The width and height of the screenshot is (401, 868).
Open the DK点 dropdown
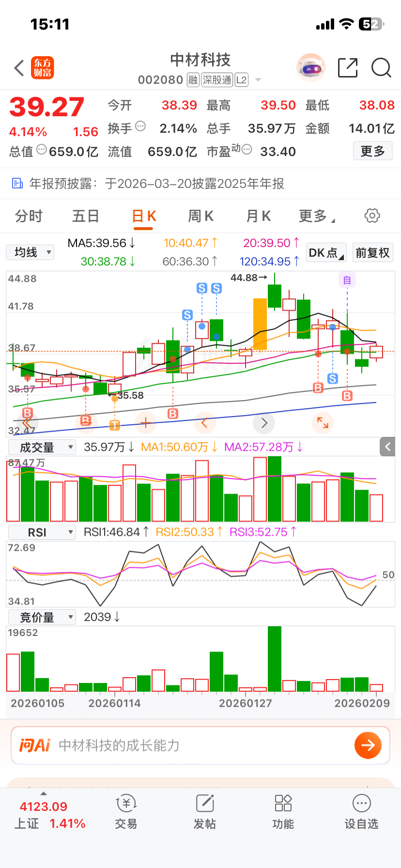(x=326, y=252)
